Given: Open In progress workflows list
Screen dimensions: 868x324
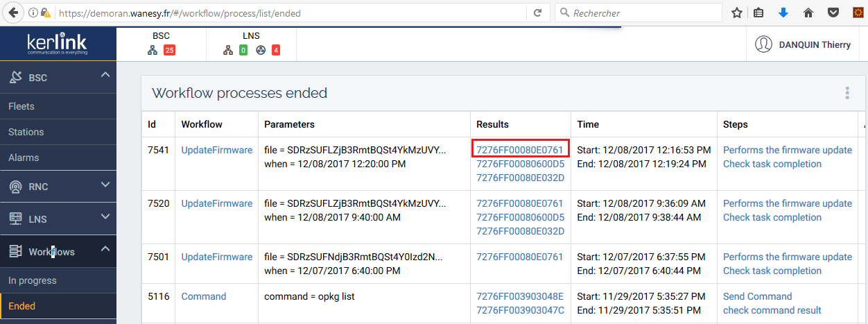Looking at the screenshot, I should tap(33, 280).
